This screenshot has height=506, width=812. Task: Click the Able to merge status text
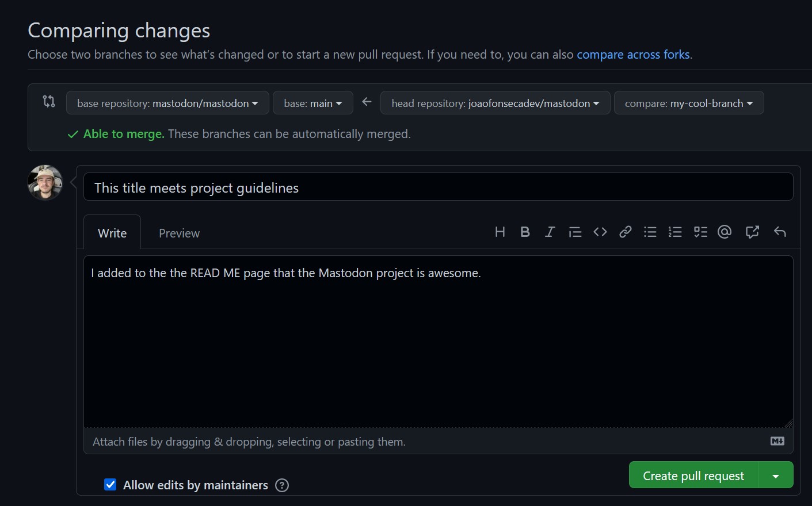click(124, 134)
